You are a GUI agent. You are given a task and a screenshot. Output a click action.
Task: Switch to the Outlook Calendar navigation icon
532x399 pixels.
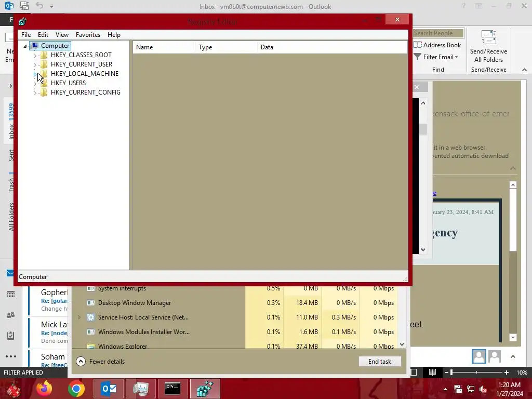pyautogui.click(x=10, y=294)
